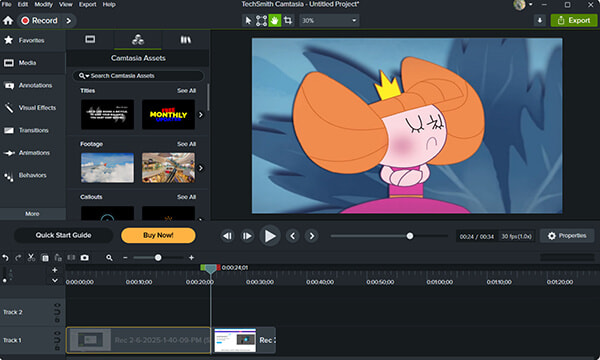The width and height of the screenshot is (600, 360).
Task: Add a new track with plus icon
Action: (55, 270)
